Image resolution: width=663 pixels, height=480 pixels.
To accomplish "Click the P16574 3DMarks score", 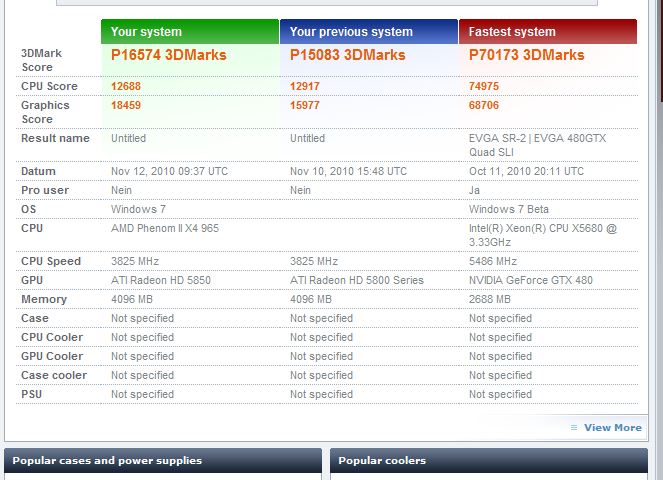I will click(169, 55).
